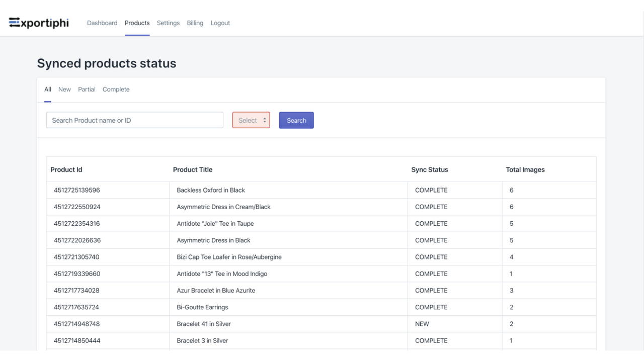Click the Sync Status column header

(x=429, y=169)
